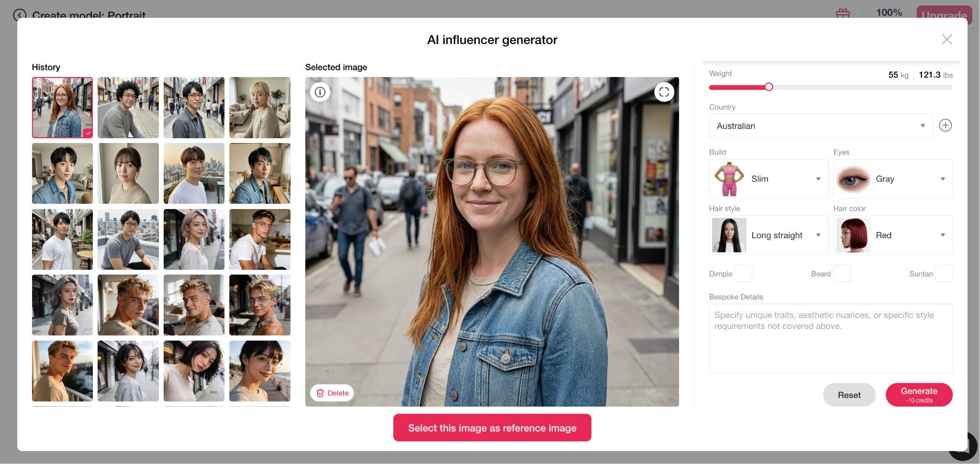Open the Eyes dropdown showing Gray
This screenshot has height=464, width=980.
click(893, 179)
